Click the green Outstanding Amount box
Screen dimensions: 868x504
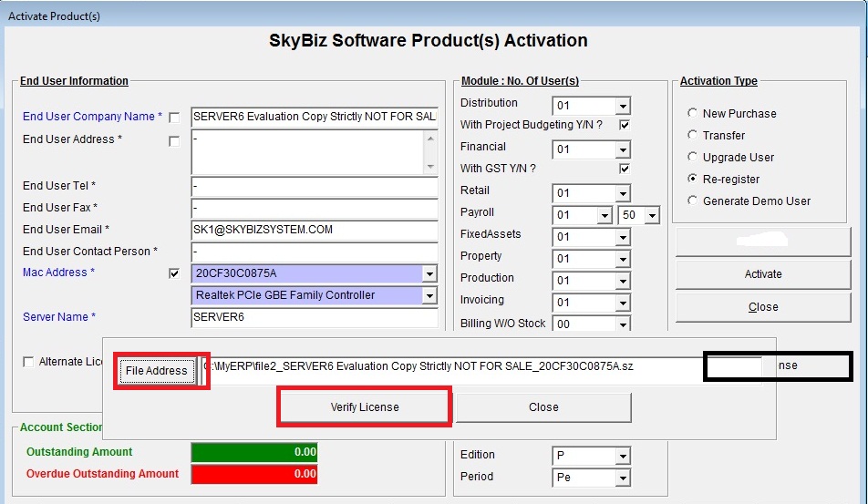[254, 453]
